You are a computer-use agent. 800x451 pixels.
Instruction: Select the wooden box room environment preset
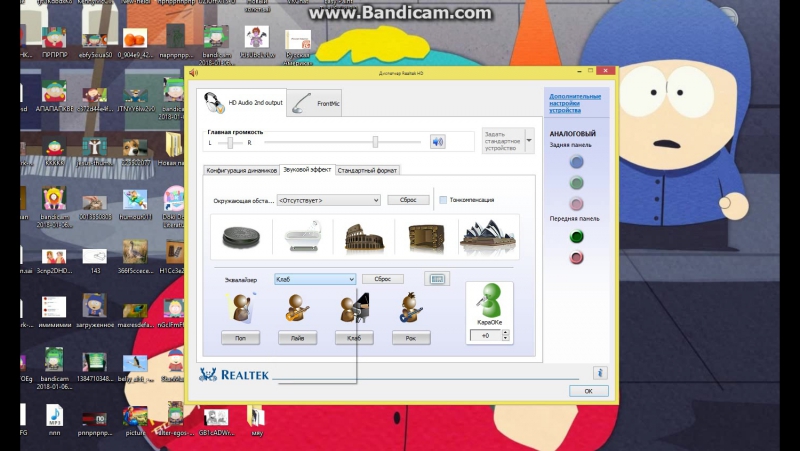coord(426,237)
